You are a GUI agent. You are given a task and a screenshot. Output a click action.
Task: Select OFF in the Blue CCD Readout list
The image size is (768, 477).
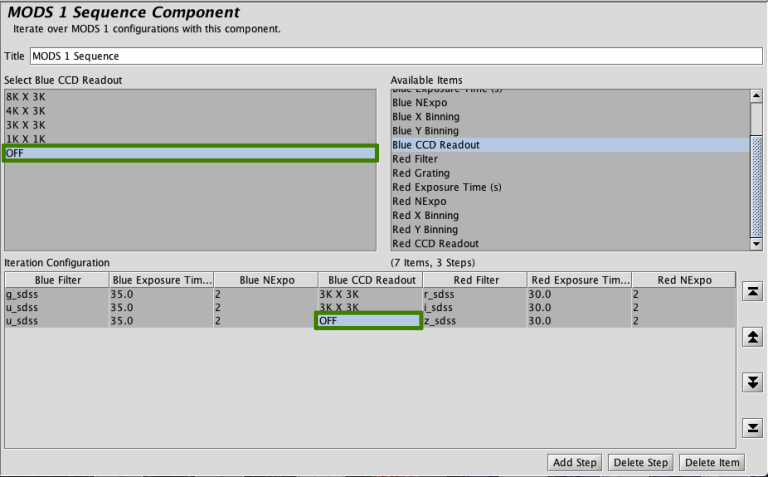click(x=190, y=153)
